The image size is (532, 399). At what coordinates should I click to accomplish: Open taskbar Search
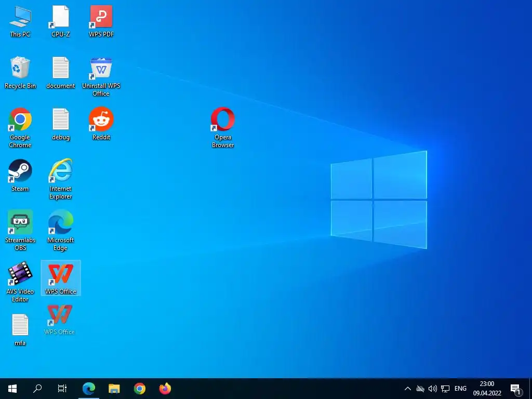(37, 389)
